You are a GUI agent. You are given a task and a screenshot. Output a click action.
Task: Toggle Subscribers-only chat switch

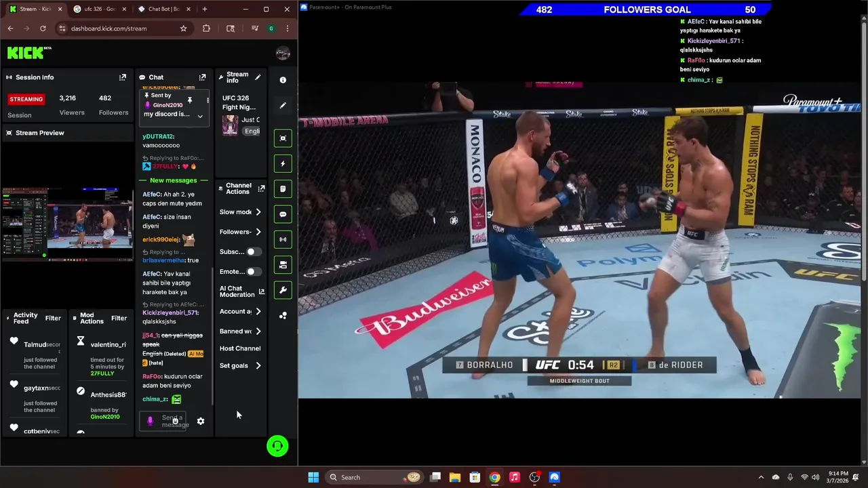(253, 251)
